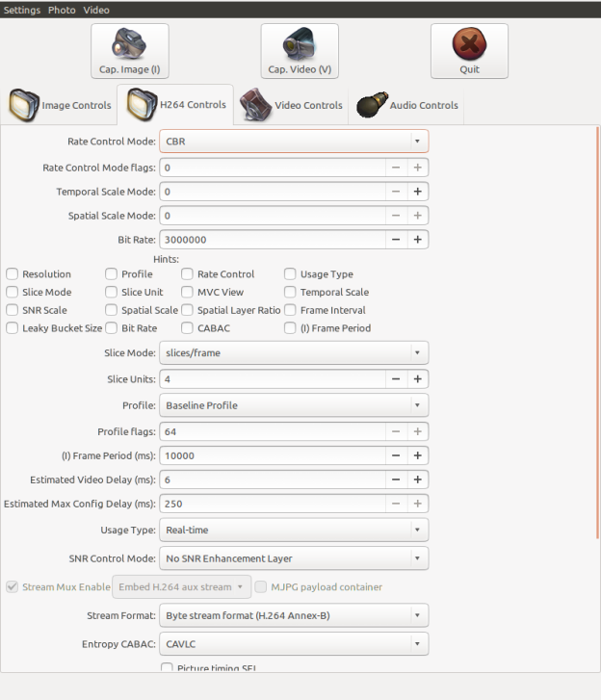Enable the Resolution hint checkbox
The width and height of the screenshot is (601, 700).
(13, 274)
